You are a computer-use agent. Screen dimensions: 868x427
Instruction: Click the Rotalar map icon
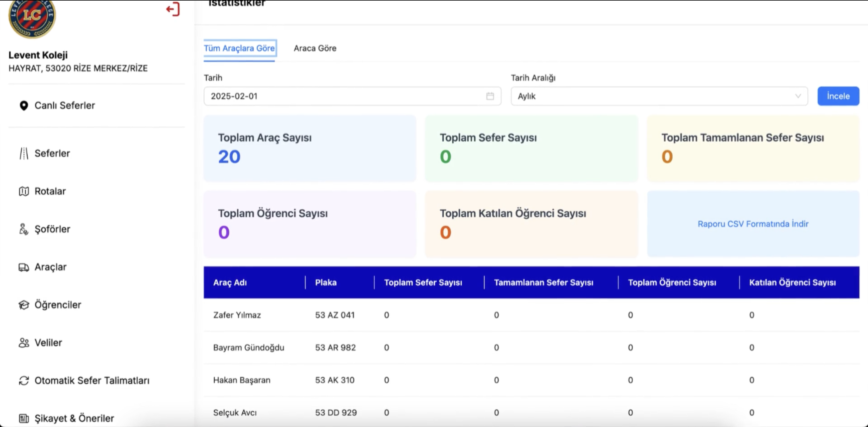tap(24, 191)
